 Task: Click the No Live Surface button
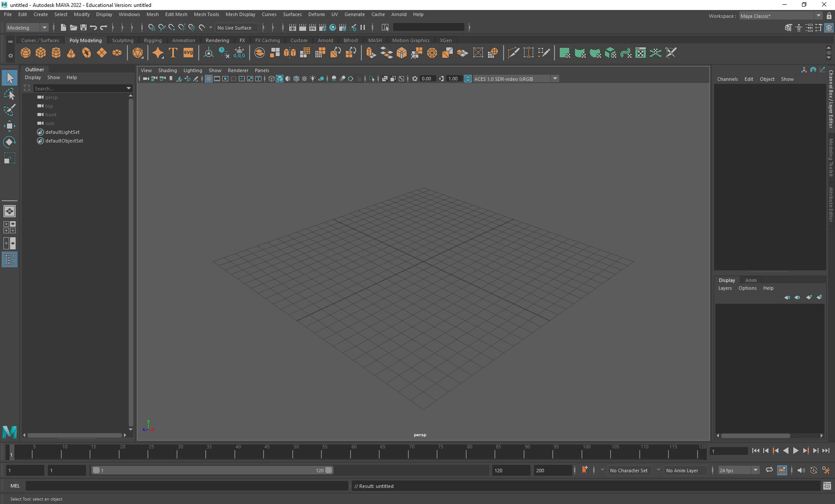point(234,27)
